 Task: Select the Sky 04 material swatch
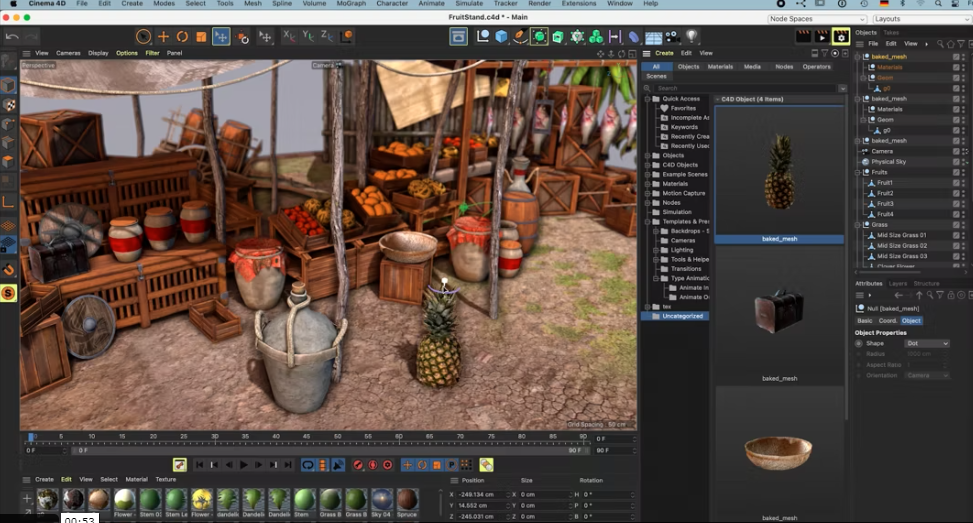(x=382, y=499)
